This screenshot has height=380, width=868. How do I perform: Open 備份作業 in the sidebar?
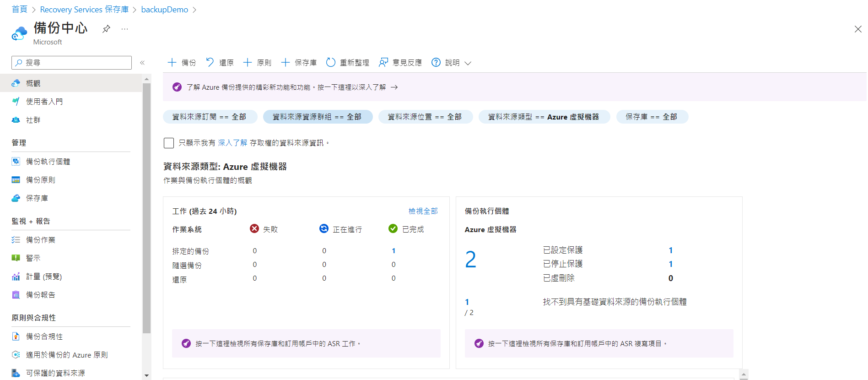pos(71,240)
